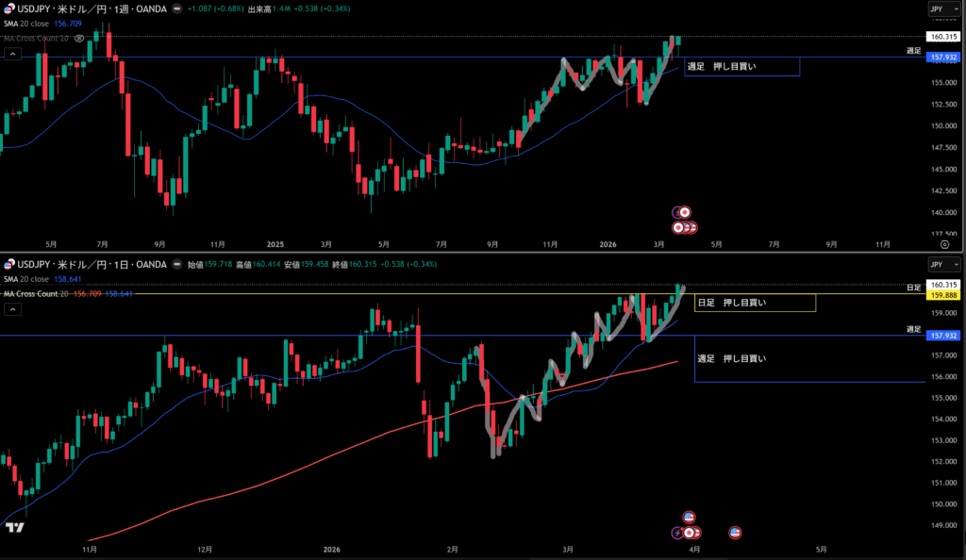Screen dimensions: 966x560
Task: Toggle visibility eye of weekly MA Cross Count
Action: [79, 39]
